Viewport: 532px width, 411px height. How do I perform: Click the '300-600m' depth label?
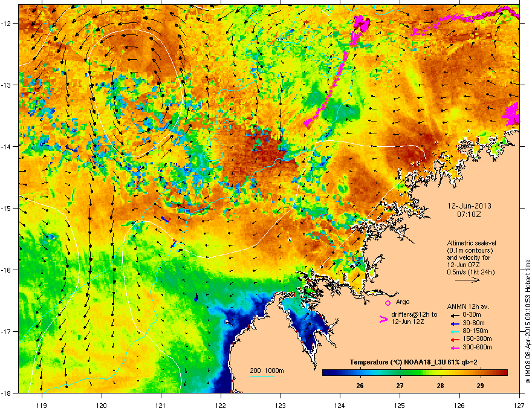pos(477,347)
